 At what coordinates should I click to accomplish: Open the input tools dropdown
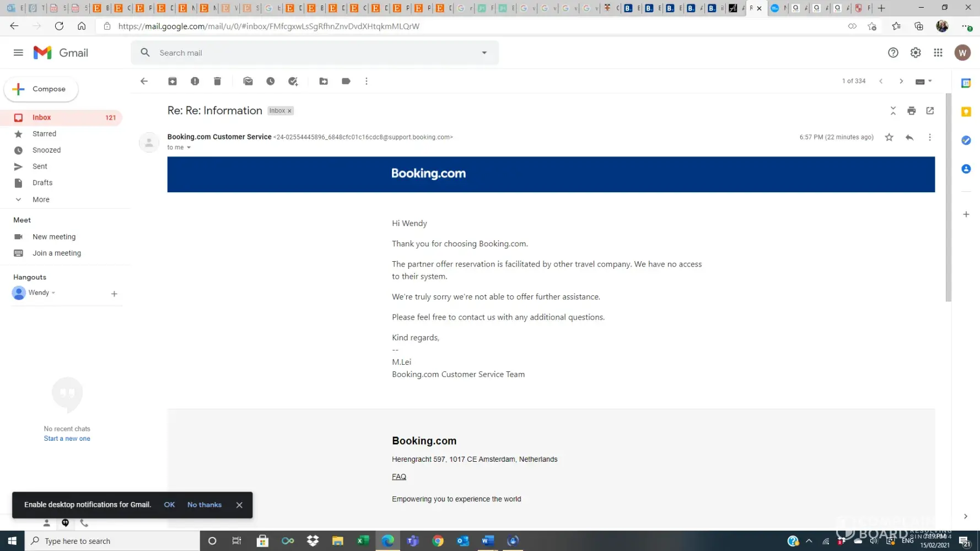click(x=930, y=81)
